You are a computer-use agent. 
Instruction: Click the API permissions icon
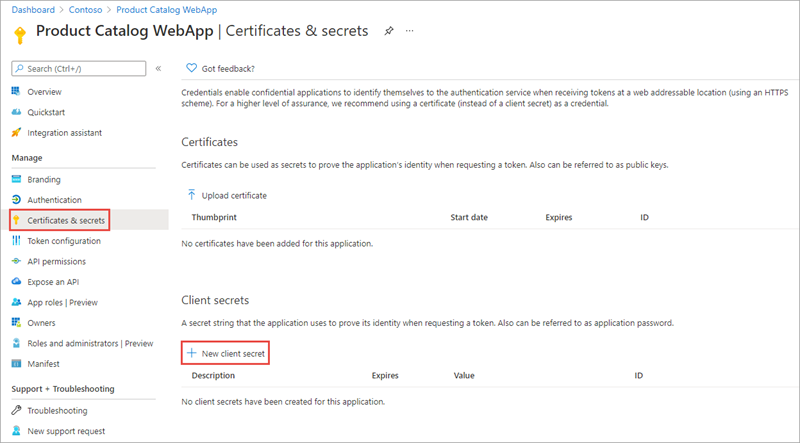16,261
